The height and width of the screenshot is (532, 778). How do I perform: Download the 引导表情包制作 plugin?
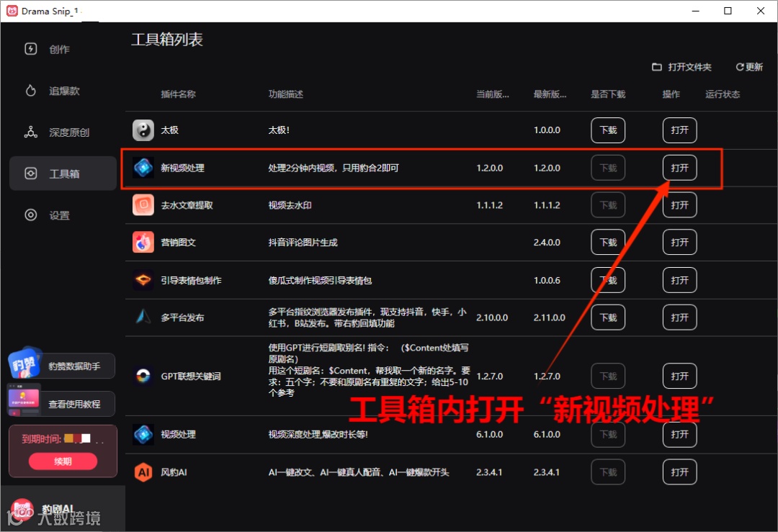[608, 280]
